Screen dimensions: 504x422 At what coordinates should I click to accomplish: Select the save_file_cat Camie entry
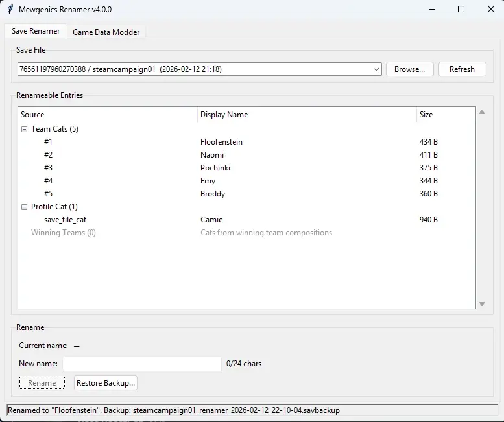211,220
